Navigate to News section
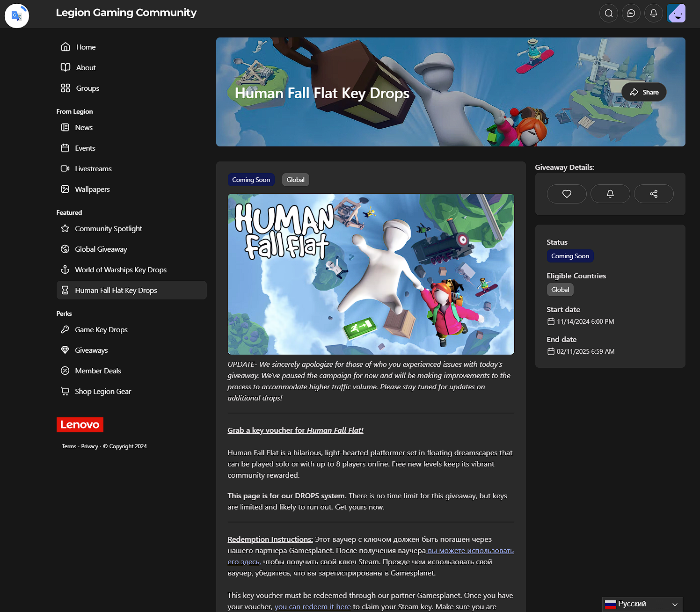Viewport: 700px width, 612px height. click(131, 127)
